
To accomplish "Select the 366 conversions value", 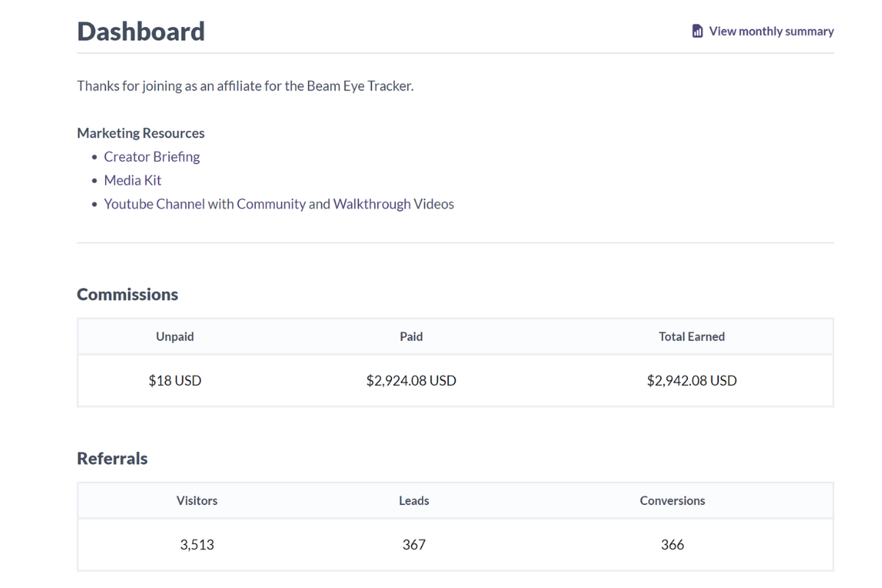I will [673, 545].
